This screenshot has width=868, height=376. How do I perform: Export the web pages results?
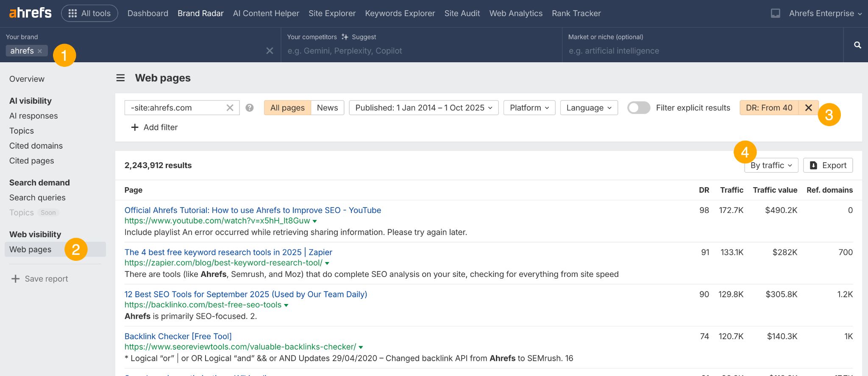tap(828, 166)
